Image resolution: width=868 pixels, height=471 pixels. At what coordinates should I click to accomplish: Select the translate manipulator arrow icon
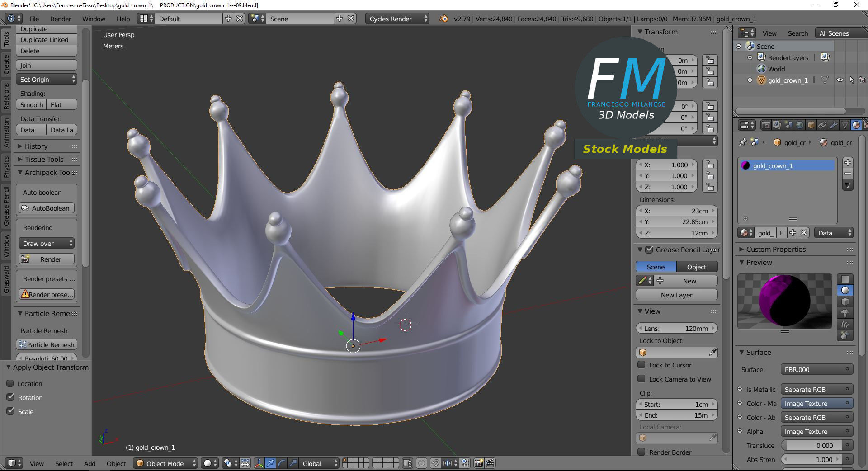click(270, 463)
